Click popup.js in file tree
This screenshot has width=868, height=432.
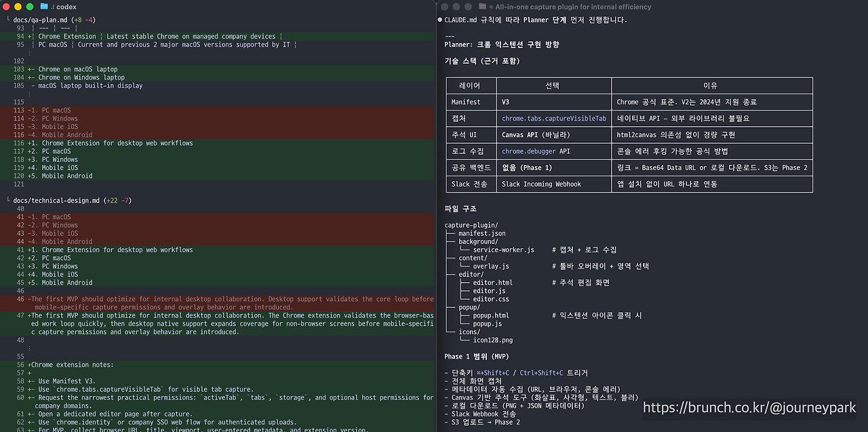(488, 323)
